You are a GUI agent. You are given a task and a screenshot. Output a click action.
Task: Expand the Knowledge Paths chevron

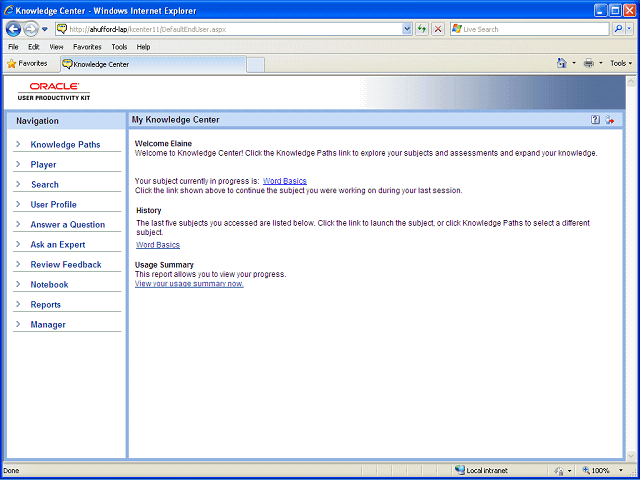click(18, 144)
